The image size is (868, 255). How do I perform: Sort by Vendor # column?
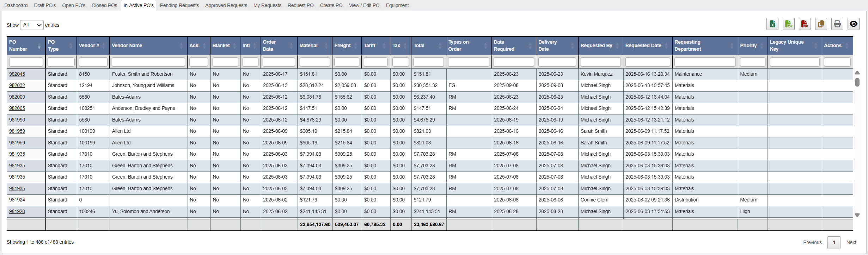[93, 45]
